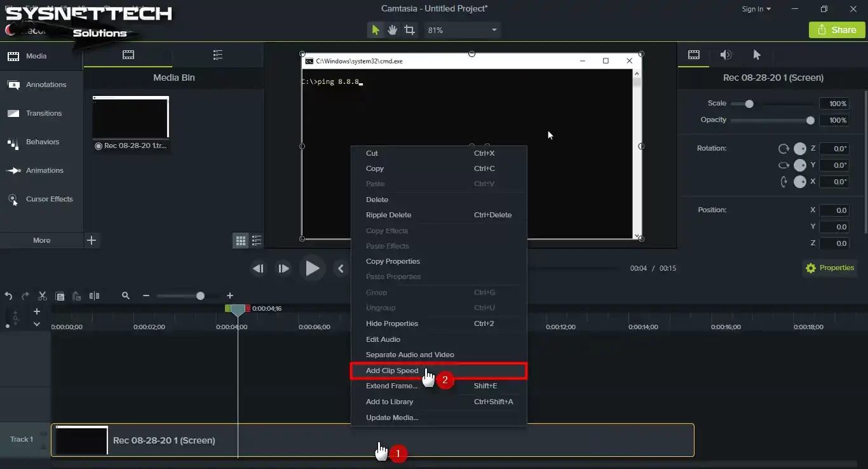Click the step backward playback button
This screenshot has width=868, height=469.
[x=258, y=268]
